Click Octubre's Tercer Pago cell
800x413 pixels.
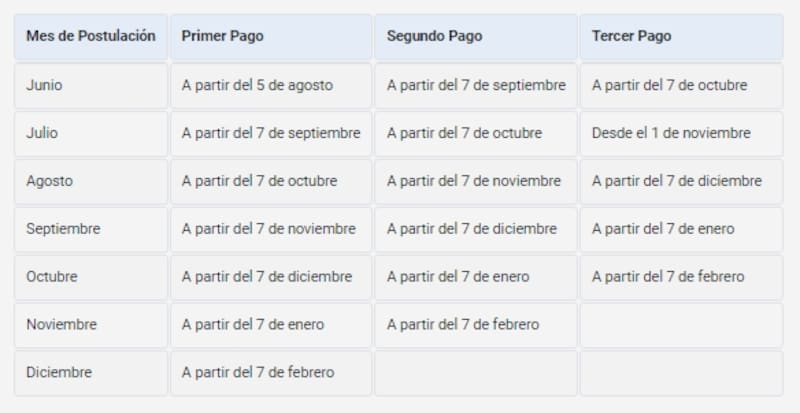coord(668,277)
